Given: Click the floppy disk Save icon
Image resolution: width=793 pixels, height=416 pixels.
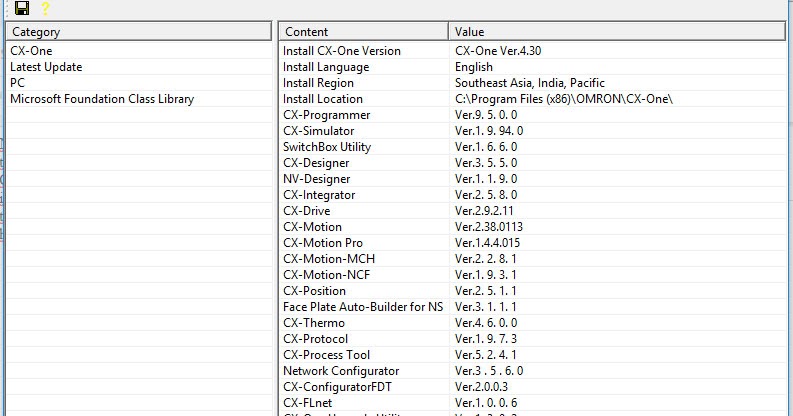Looking at the screenshot, I should [22, 8].
